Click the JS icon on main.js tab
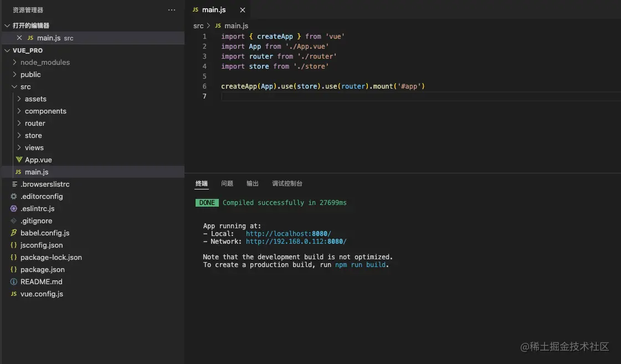The image size is (621, 364). click(x=195, y=9)
